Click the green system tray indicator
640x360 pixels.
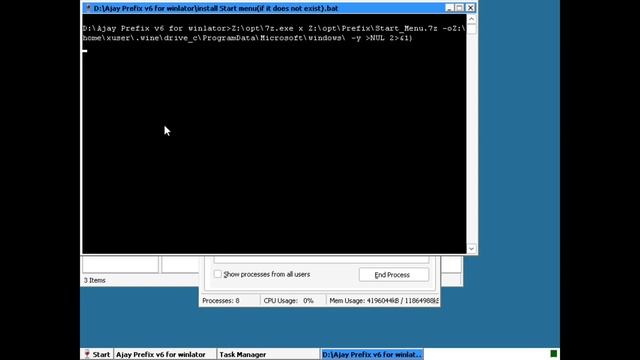(553, 353)
